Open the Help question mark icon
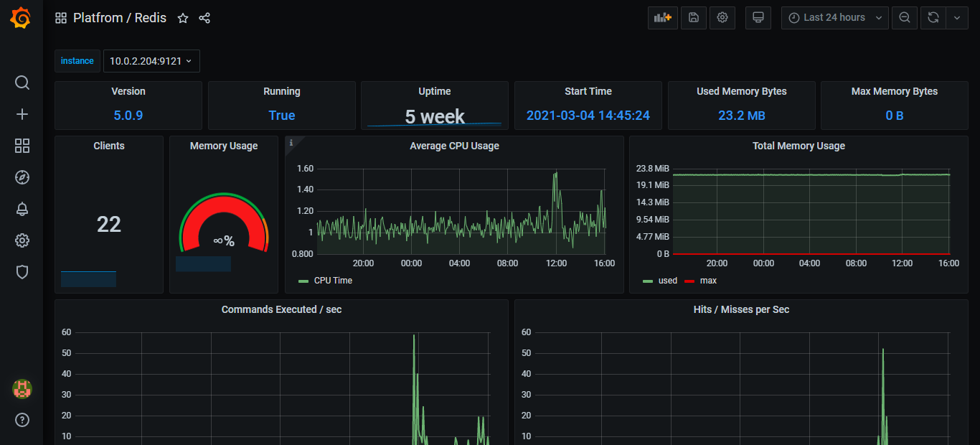Image resolution: width=980 pixels, height=445 pixels. 22,420
